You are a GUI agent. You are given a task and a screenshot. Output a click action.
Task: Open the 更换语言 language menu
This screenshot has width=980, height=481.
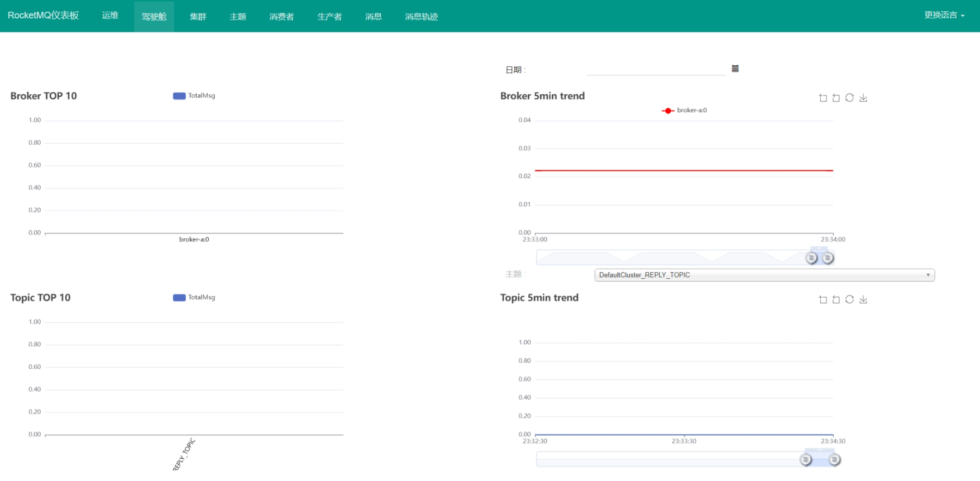944,15
